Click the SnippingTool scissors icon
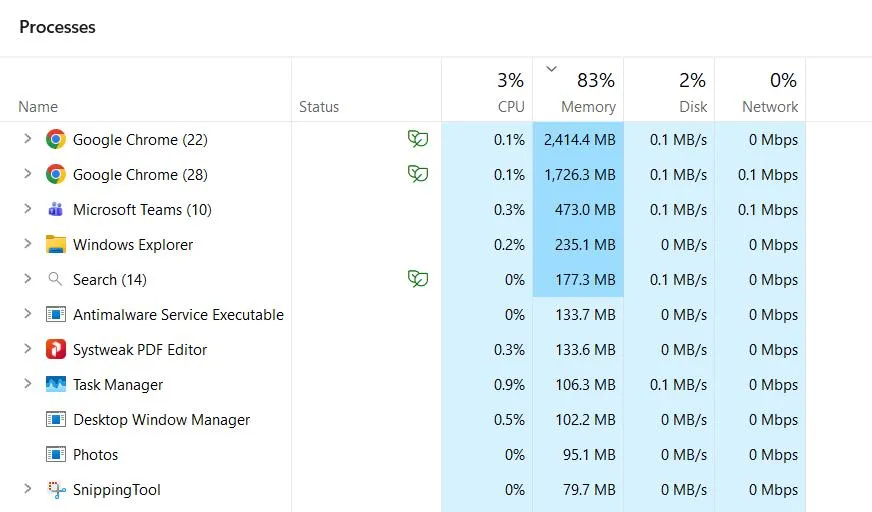872x512 pixels. pyautogui.click(x=56, y=490)
